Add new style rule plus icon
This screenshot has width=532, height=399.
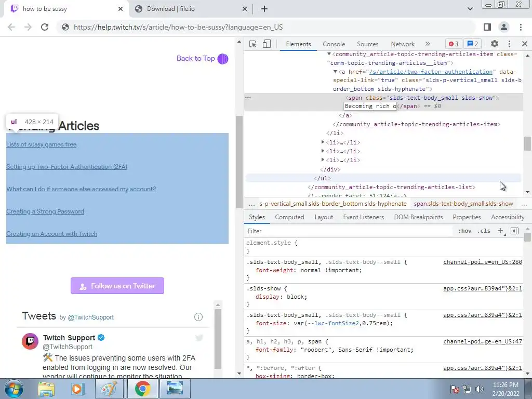pos(500,231)
